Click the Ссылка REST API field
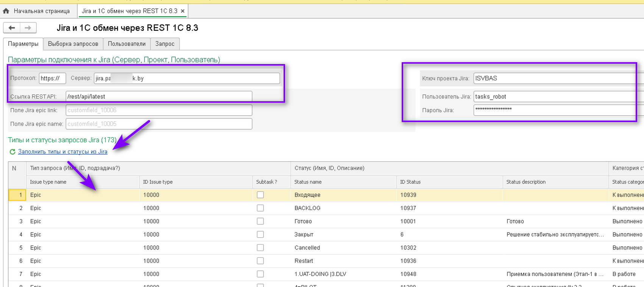The image size is (644, 287). coord(159,96)
